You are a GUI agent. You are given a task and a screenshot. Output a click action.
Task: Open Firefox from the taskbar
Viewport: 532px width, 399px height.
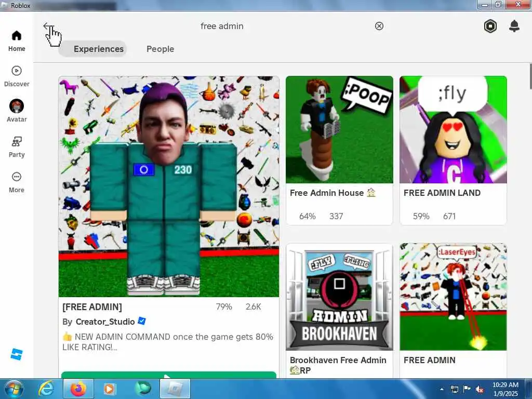tap(78, 389)
